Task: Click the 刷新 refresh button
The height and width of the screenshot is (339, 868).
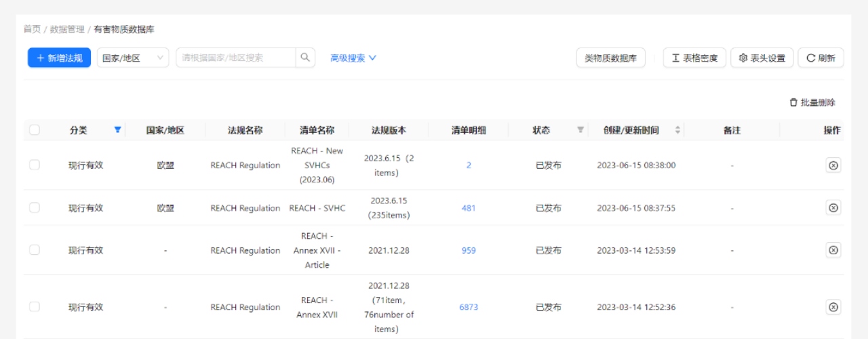Action: (821, 58)
